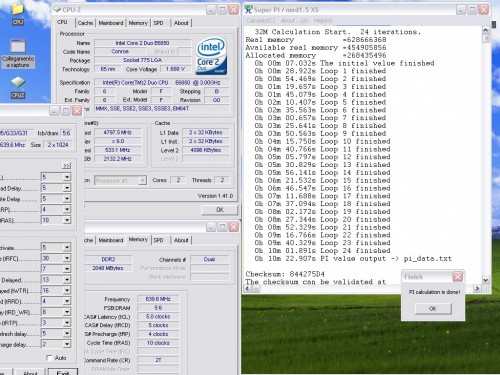
Task: Click the CPU-Z OK button
Action: coord(220,210)
